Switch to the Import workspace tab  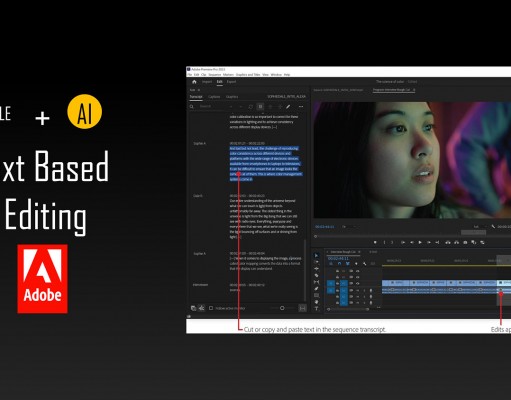click(207, 82)
